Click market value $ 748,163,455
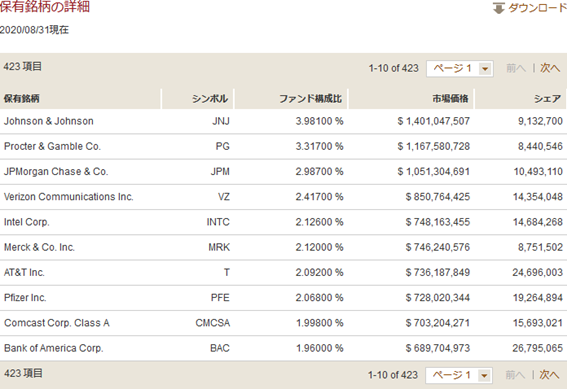The height and width of the screenshot is (389, 567). click(x=438, y=222)
